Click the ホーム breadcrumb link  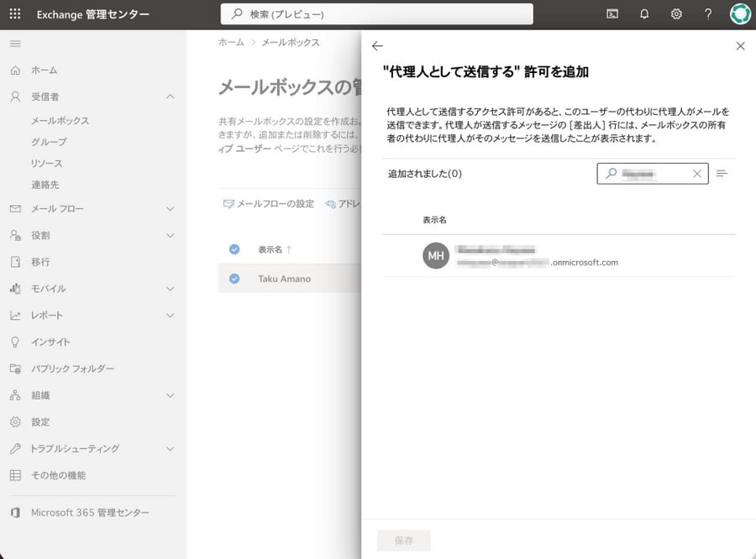231,42
